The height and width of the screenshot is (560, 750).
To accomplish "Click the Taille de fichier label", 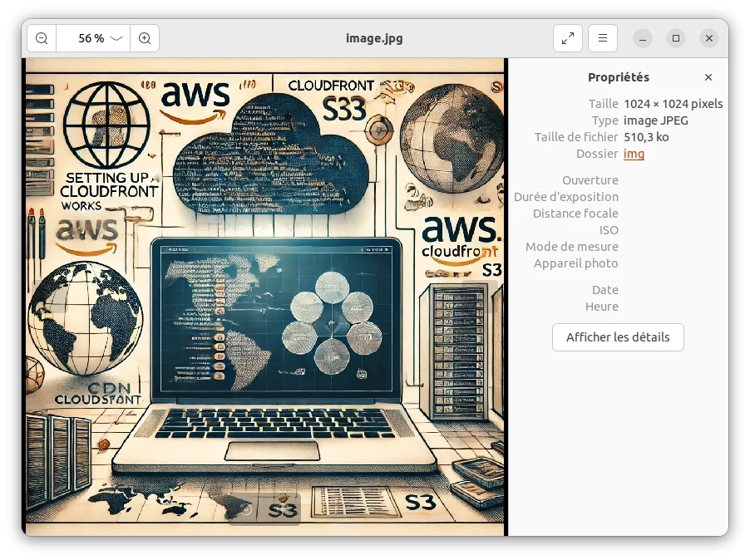I will (x=576, y=137).
